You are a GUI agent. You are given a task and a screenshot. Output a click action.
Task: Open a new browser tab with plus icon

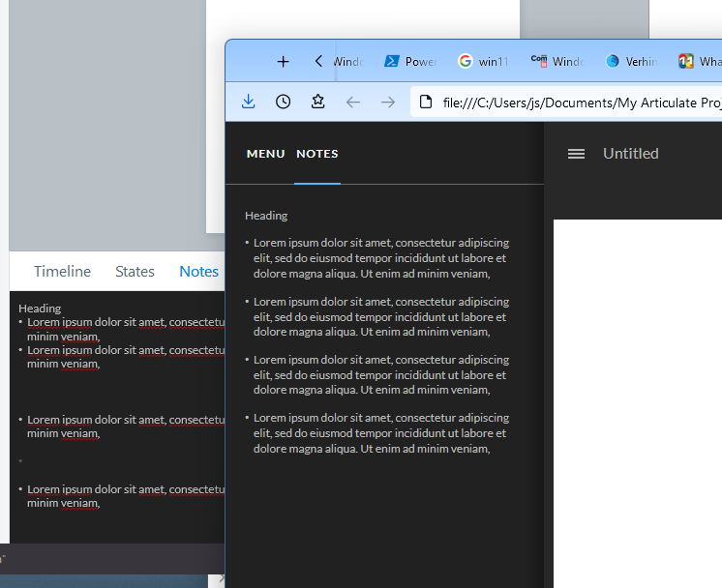(284, 61)
